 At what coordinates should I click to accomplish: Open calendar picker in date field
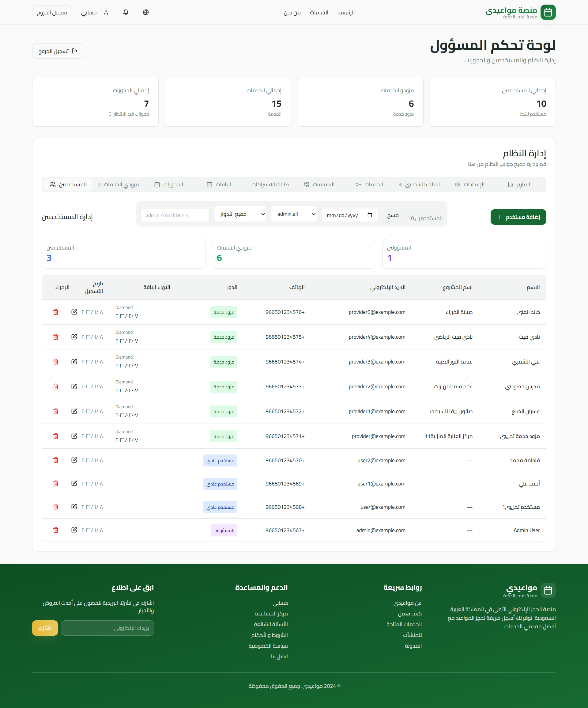[370, 215]
